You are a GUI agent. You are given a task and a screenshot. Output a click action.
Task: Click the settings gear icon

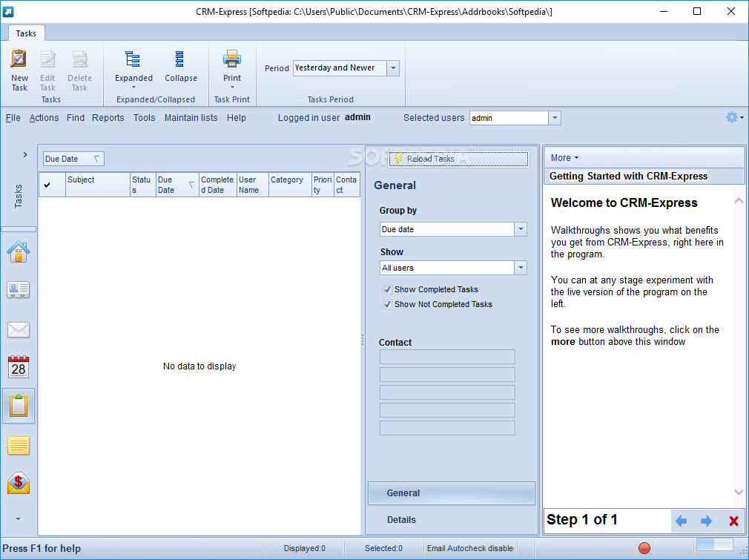pyautogui.click(x=731, y=117)
